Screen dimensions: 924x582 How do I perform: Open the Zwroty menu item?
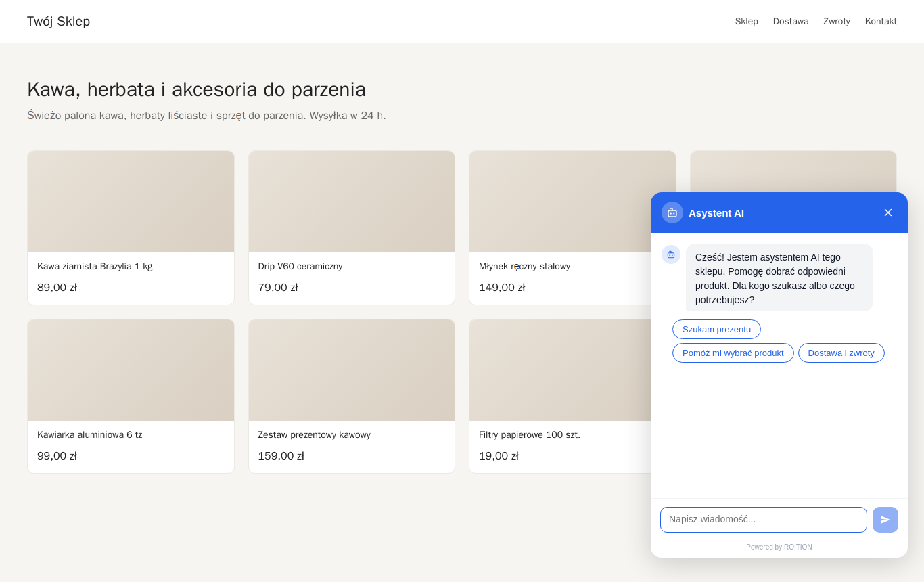click(x=837, y=21)
